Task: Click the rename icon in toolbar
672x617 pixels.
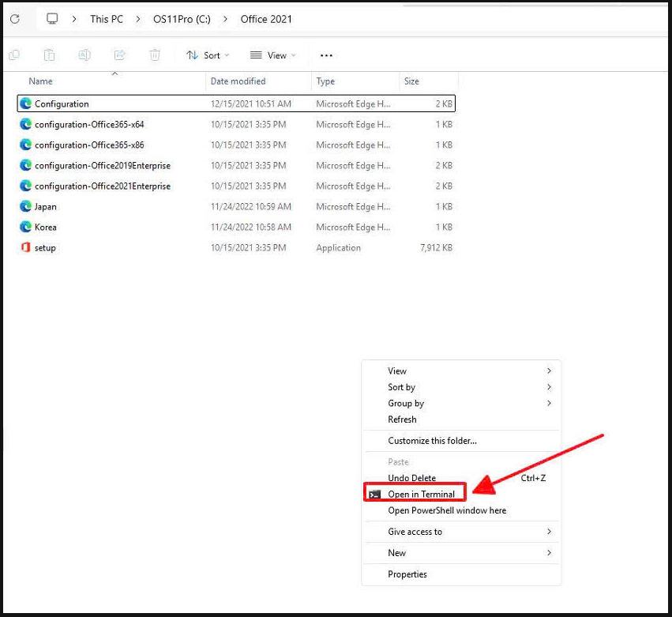Action: (x=84, y=55)
